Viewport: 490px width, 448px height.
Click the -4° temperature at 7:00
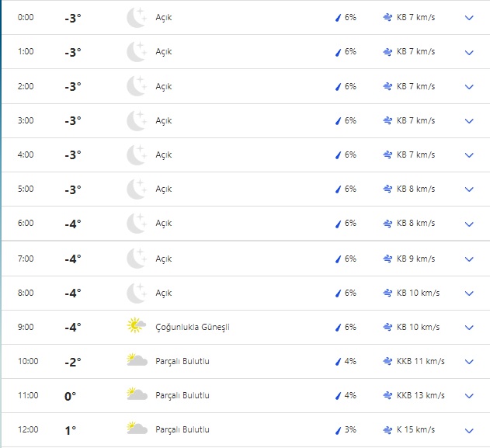[72, 259]
